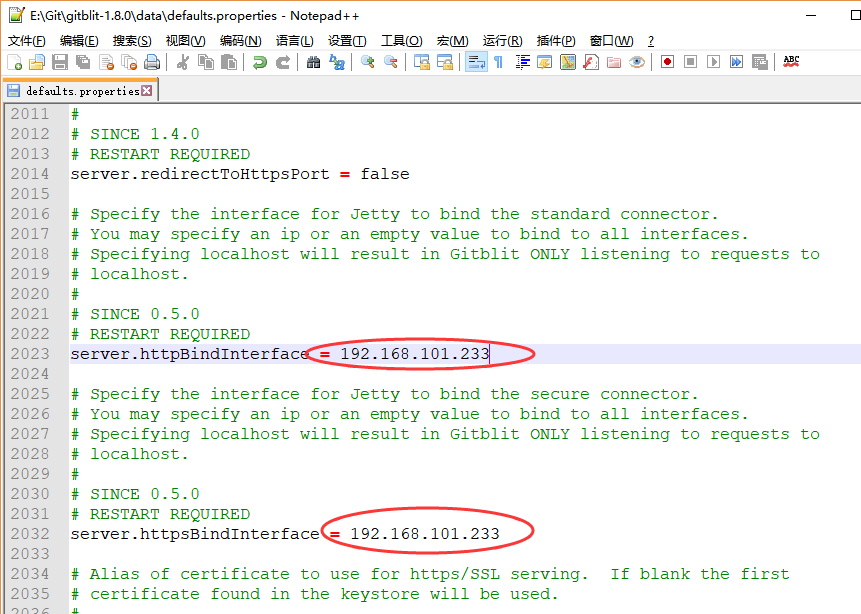The width and height of the screenshot is (861, 614).
Task: Zoom out the editor text
Action: click(x=390, y=63)
